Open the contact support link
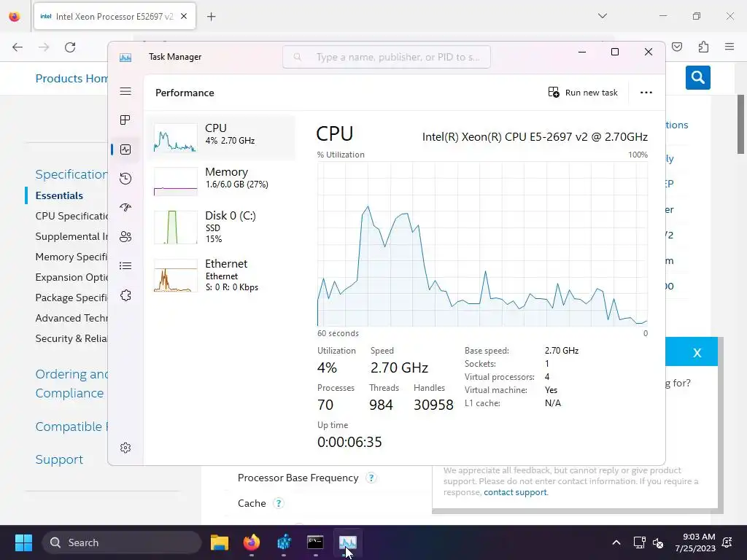Screen dimensions: 747x560 pyautogui.click(x=515, y=492)
